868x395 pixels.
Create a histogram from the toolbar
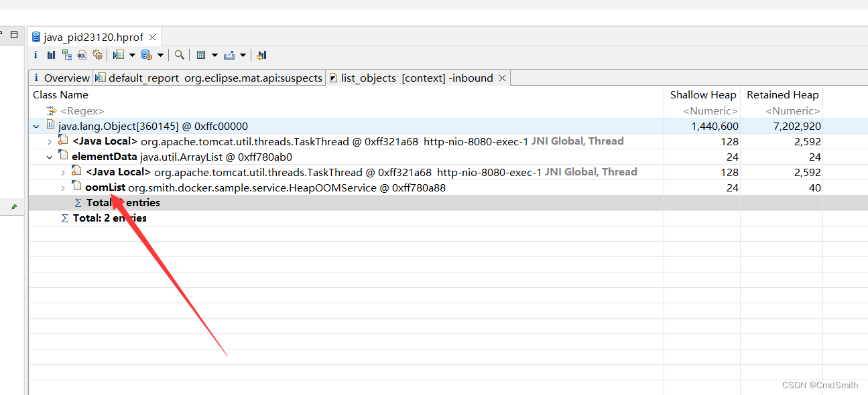tap(51, 55)
